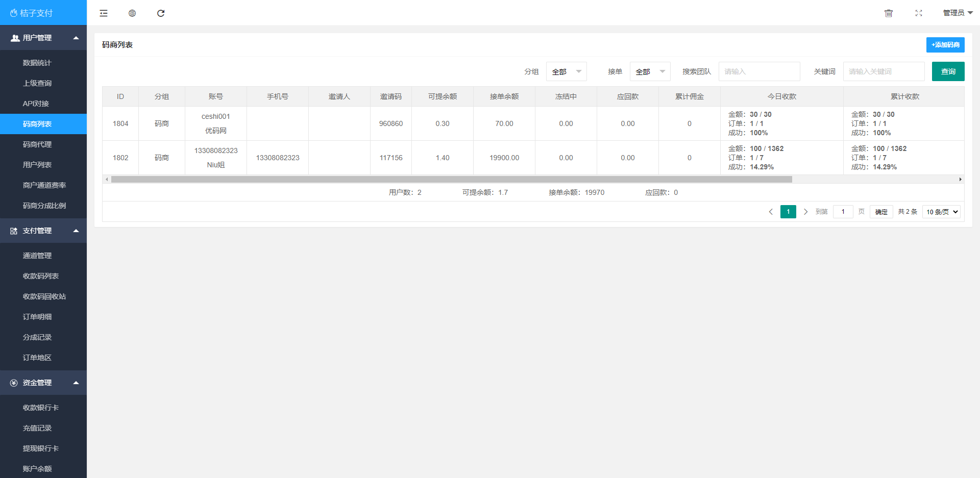The height and width of the screenshot is (478, 980).
Task: Open 收款码列表 in the sidebar
Action: [41, 276]
